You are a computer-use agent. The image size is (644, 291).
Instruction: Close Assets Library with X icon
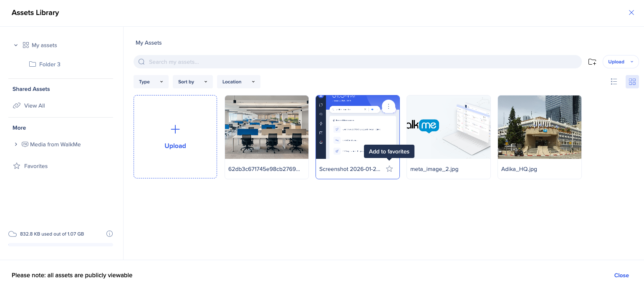[631, 13]
